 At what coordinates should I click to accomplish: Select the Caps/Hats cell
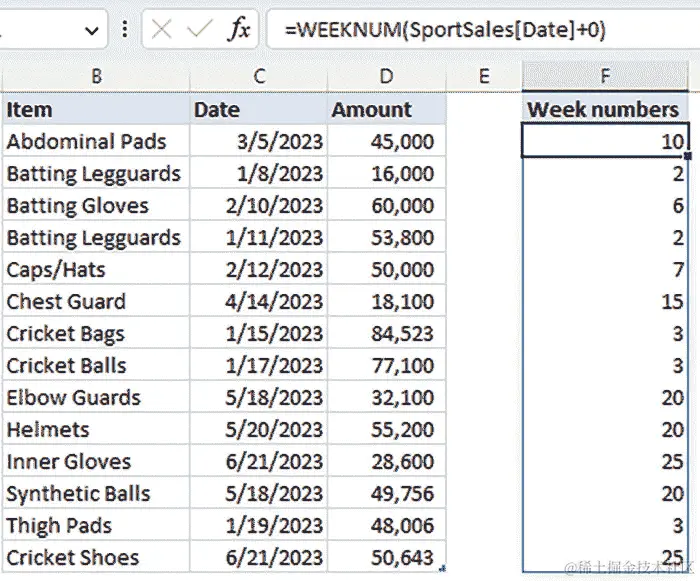(x=96, y=269)
